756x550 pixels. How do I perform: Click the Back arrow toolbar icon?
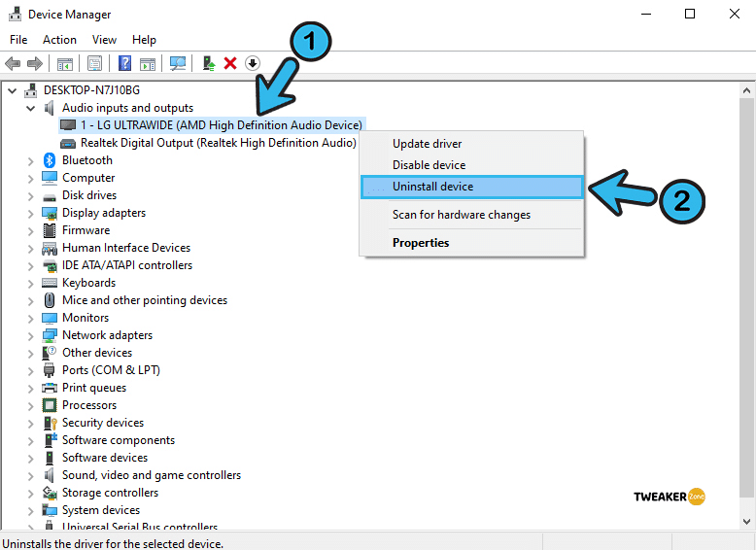click(13, 63)
